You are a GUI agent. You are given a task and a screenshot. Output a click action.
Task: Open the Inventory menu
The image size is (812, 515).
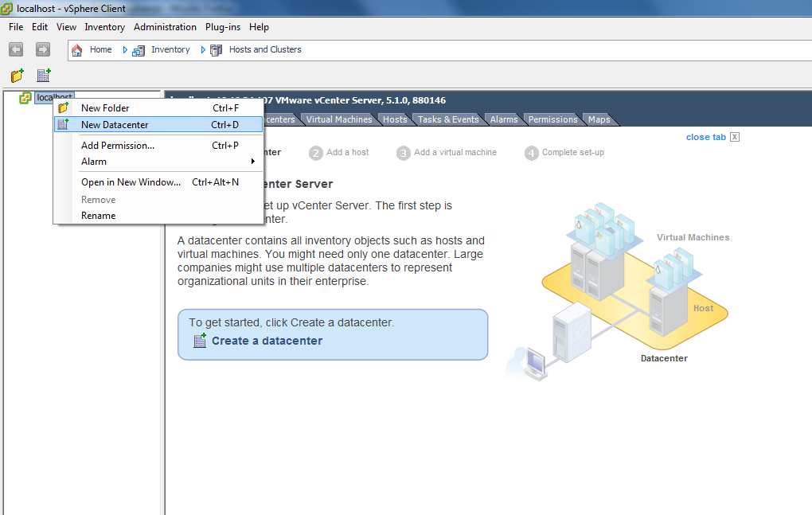point(104,27)
